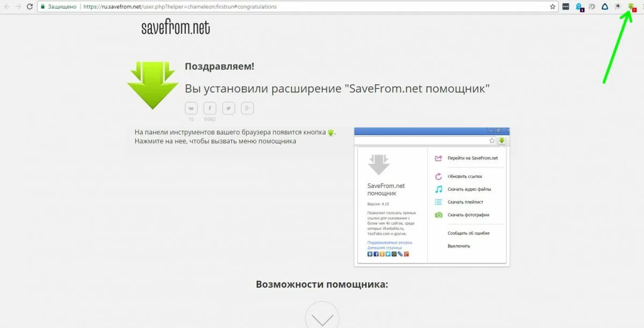Bookmark this page with the star icon
644x328 pixels.
[553, 6]
